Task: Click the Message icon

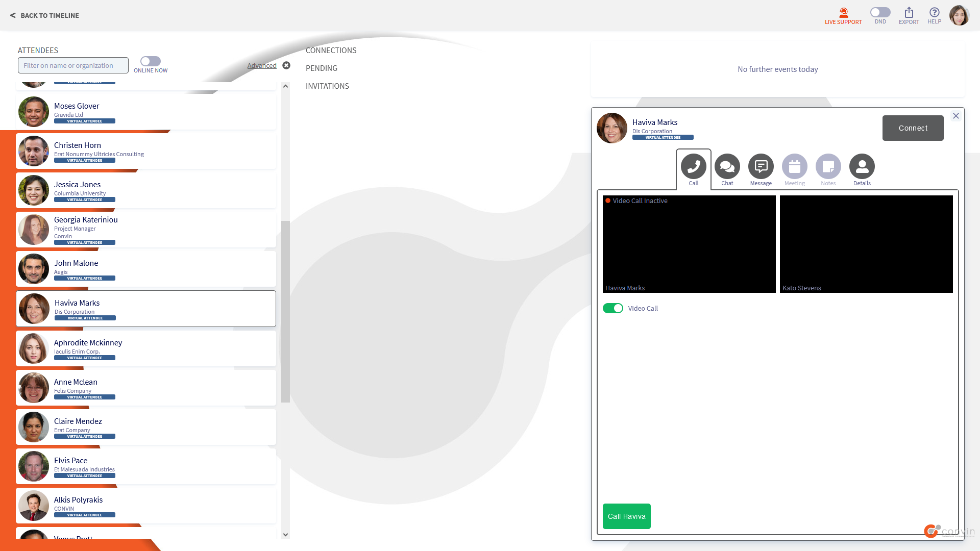Action: [x=761, y=167]
